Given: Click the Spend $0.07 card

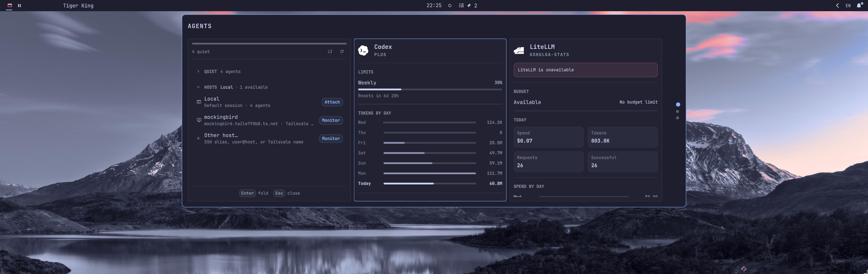Looking at the screenshot, I should click(549, 137).
